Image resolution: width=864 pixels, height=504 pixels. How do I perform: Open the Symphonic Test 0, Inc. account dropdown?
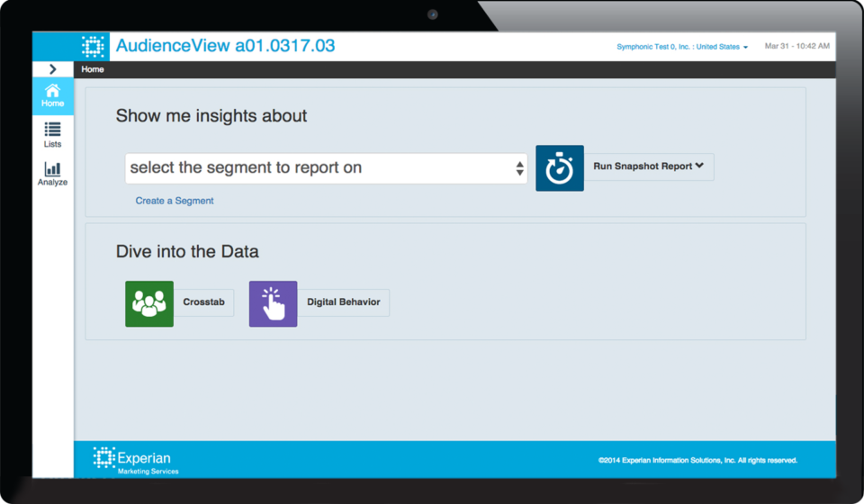pos(682,47)
